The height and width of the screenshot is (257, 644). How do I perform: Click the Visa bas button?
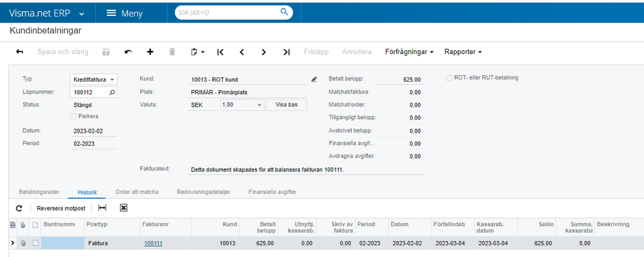(286, 105)
